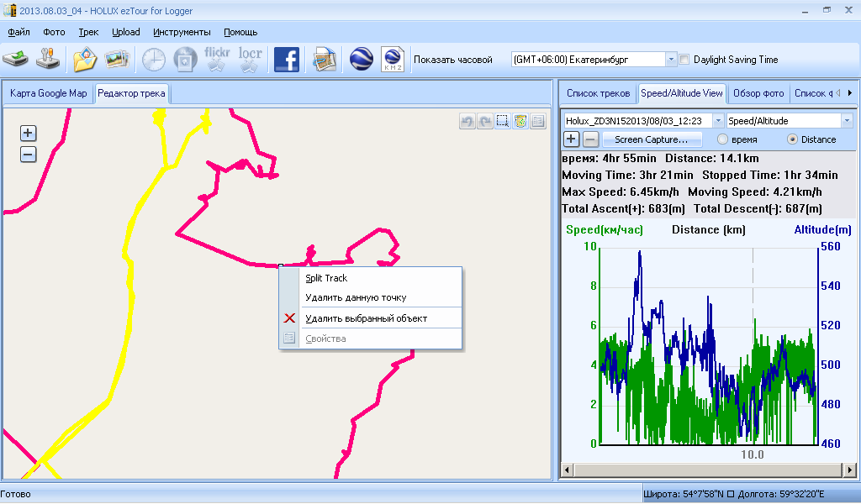Click the Stopped Time: 1hr 34min statistic
861x504 pixels.
(x=770, y=175)
